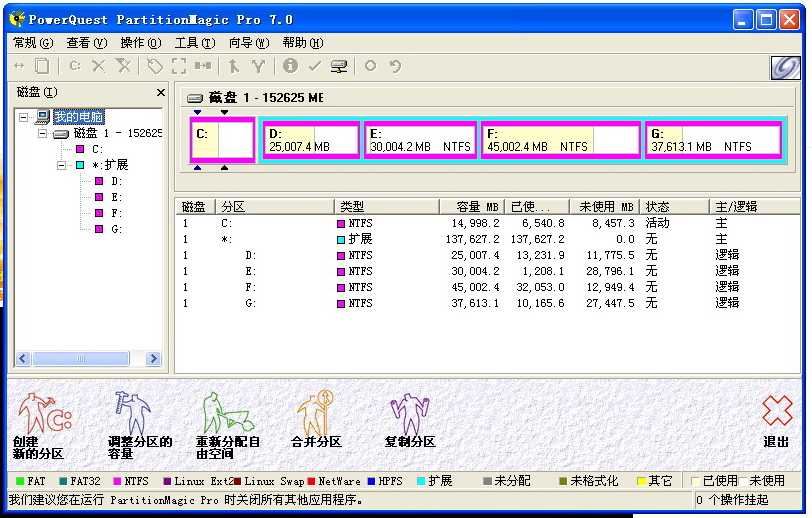Click the Label tag toolbar icon
Screen dimensions: 812x518
155,66
